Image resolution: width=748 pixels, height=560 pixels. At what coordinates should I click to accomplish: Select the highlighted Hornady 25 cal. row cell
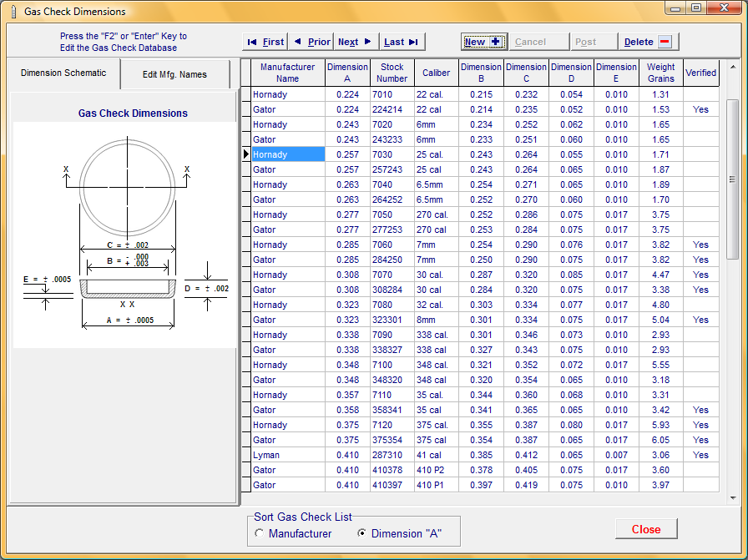click(x=288, y=154)
